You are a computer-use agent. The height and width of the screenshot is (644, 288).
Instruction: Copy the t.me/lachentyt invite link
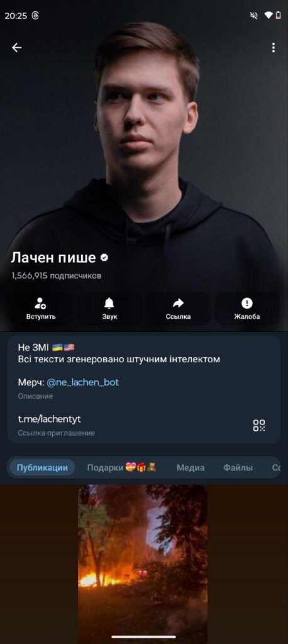pos(49,419)
